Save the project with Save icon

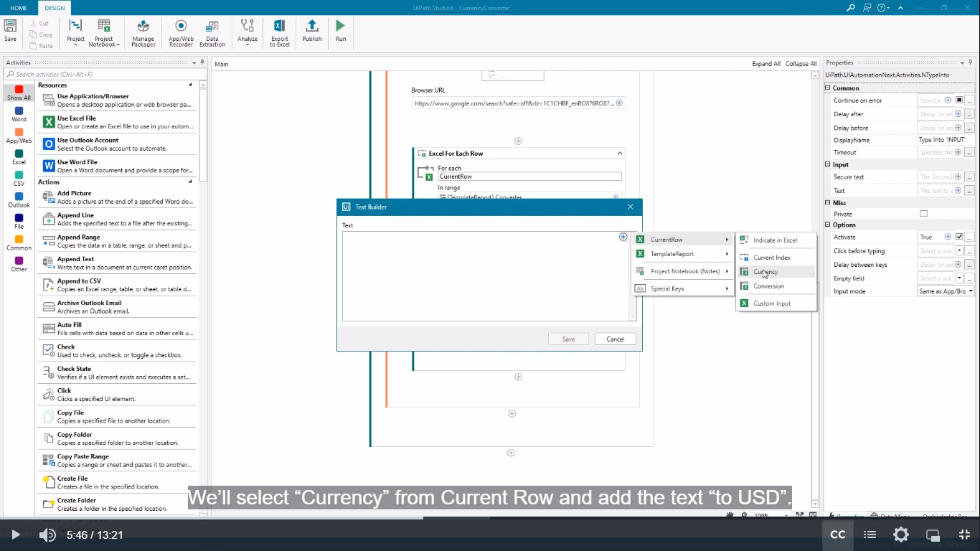point(10,30)
